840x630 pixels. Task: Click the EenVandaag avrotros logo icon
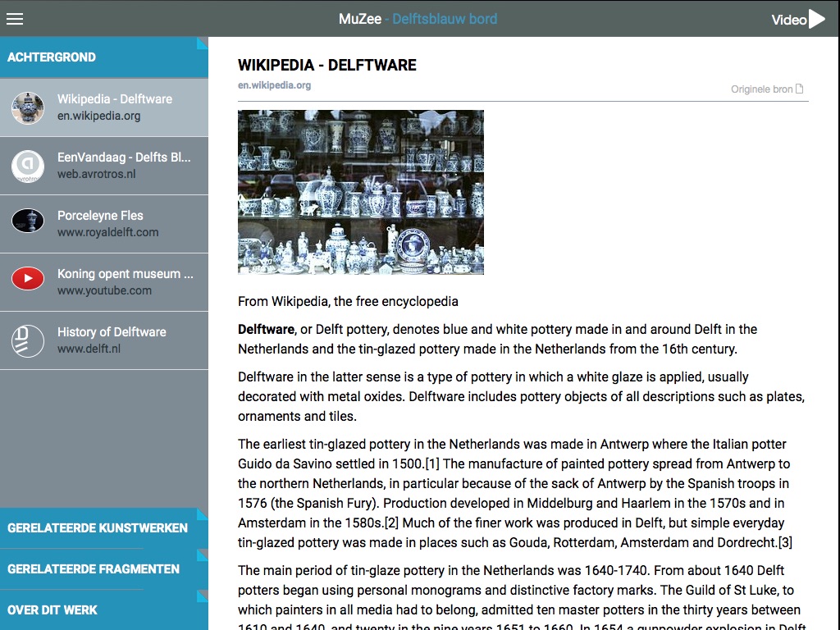[x=28, y=166]
